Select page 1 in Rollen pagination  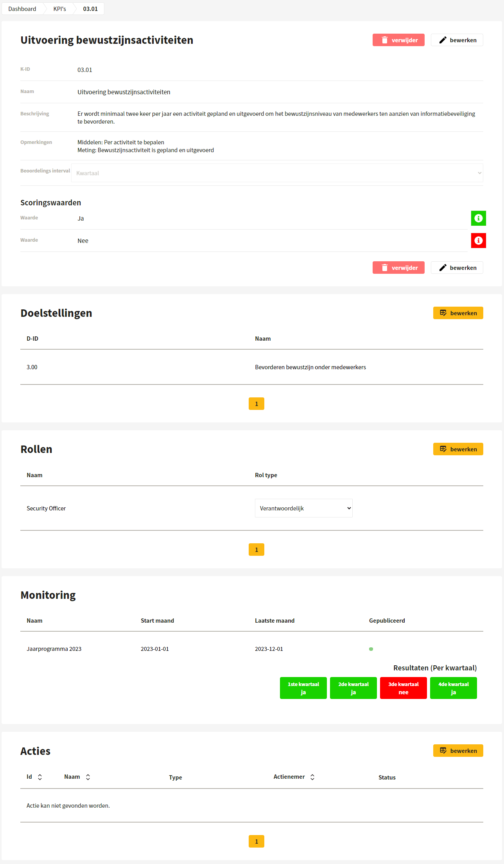[x=256, y=550]
